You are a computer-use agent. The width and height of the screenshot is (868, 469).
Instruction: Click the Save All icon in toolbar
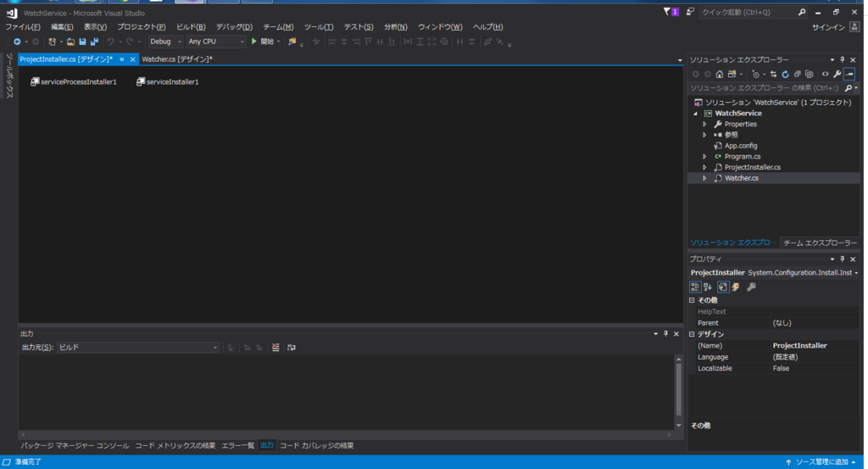click(x=95, y=42)
